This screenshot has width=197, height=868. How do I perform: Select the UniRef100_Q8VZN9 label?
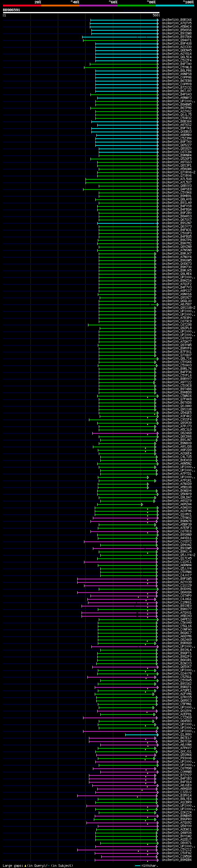click(x=177, y=247)
